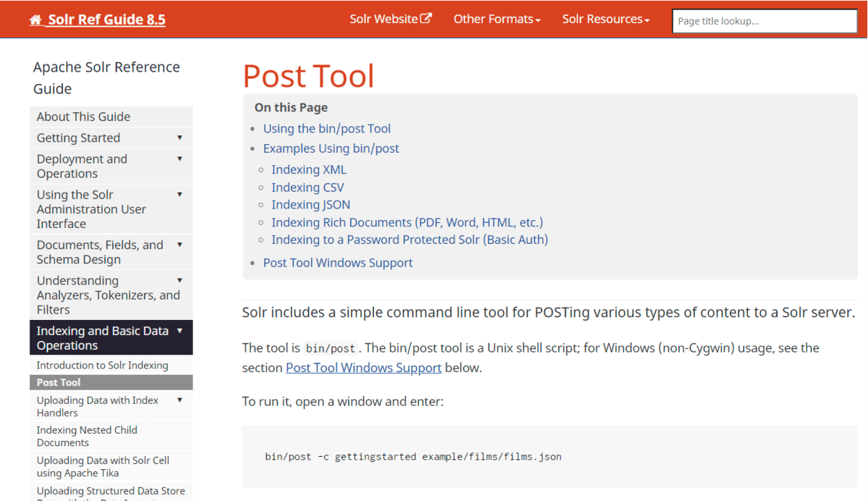Screen dimensions: 868x501
Task: Select Introduction to Solr Indexing sidebar item
Action: coord(102,366)
